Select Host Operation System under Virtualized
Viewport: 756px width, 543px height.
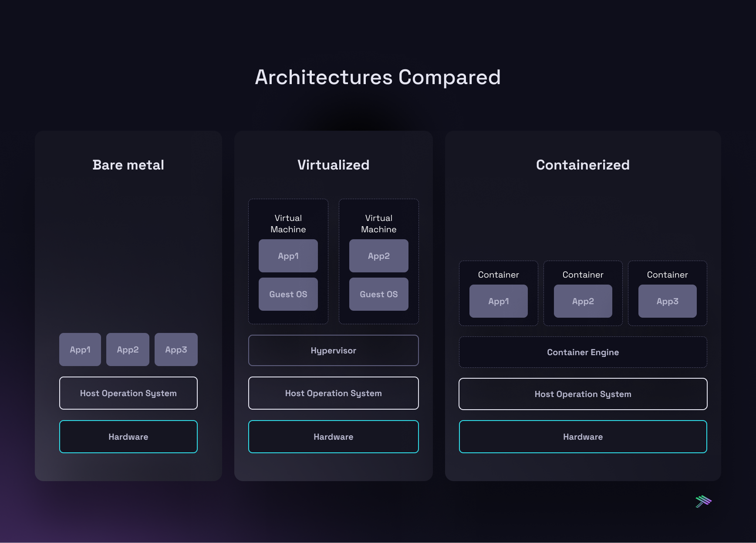pos(334,393)
